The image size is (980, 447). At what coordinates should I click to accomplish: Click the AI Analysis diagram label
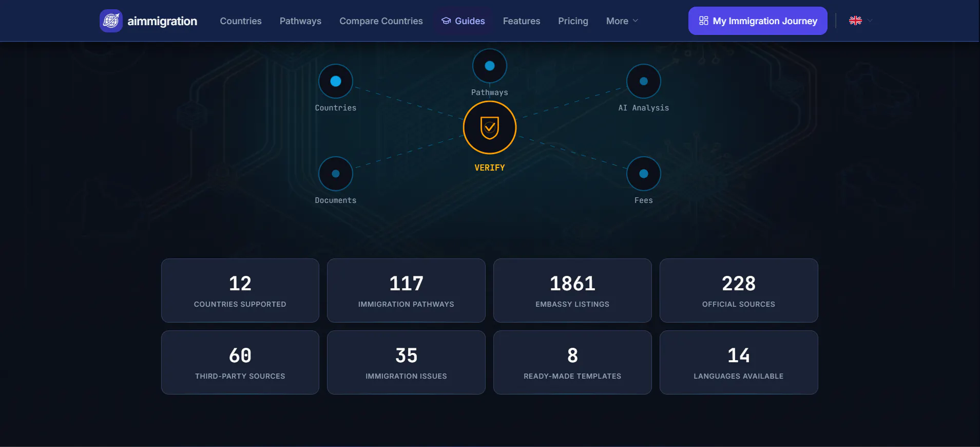point(644,108)
